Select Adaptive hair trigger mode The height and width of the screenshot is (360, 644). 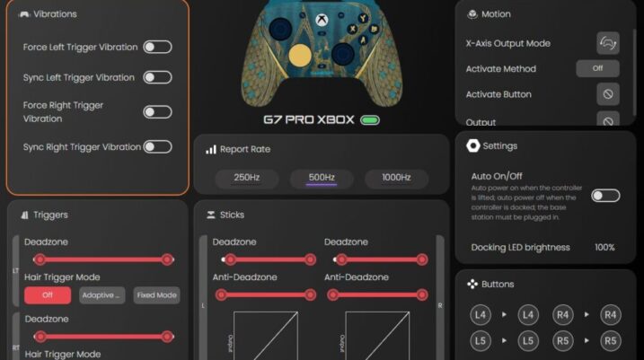(102, 295)
